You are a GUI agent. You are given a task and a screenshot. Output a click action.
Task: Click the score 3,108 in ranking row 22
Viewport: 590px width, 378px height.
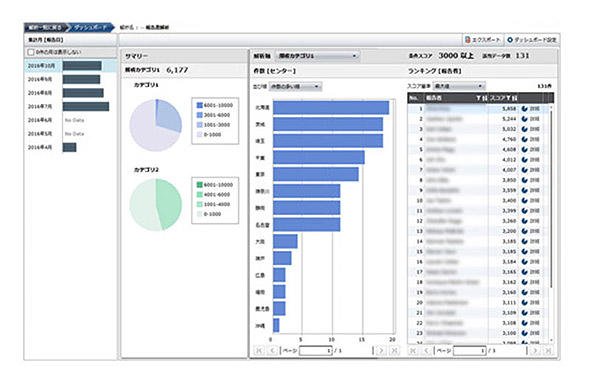pos(509,323)
